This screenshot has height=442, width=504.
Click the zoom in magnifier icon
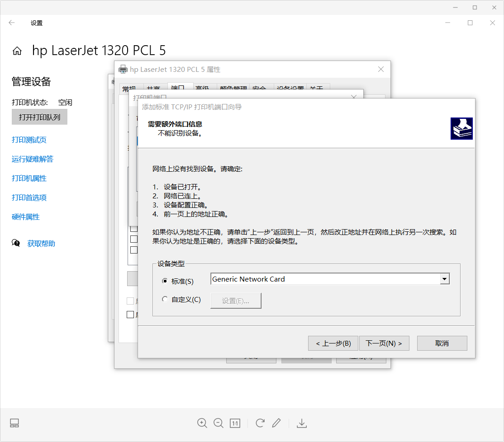202,423
